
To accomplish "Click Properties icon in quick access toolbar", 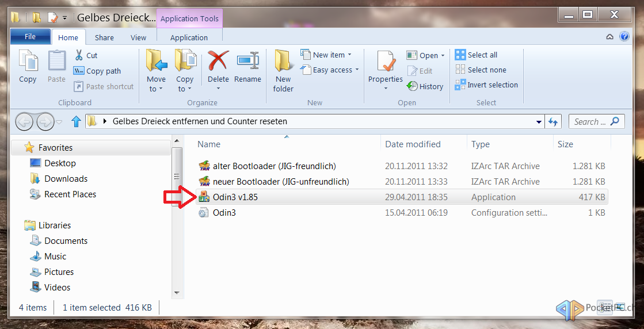I will pos(52,17).
